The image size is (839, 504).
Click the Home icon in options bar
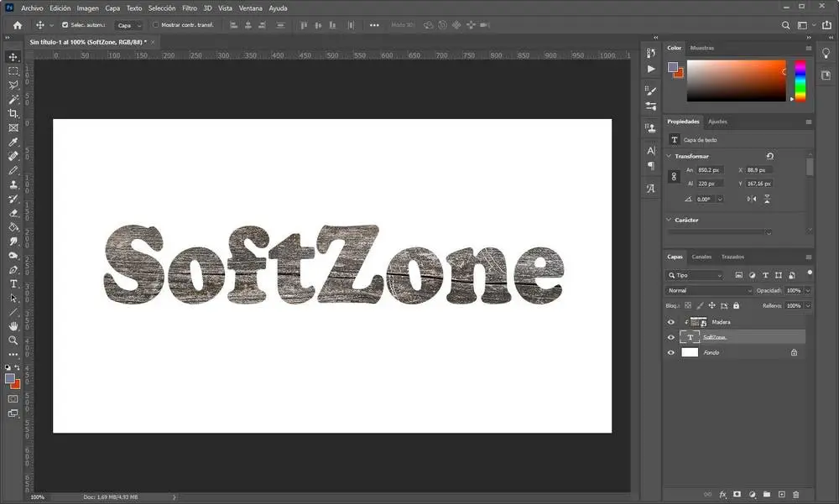click(18, 25)
